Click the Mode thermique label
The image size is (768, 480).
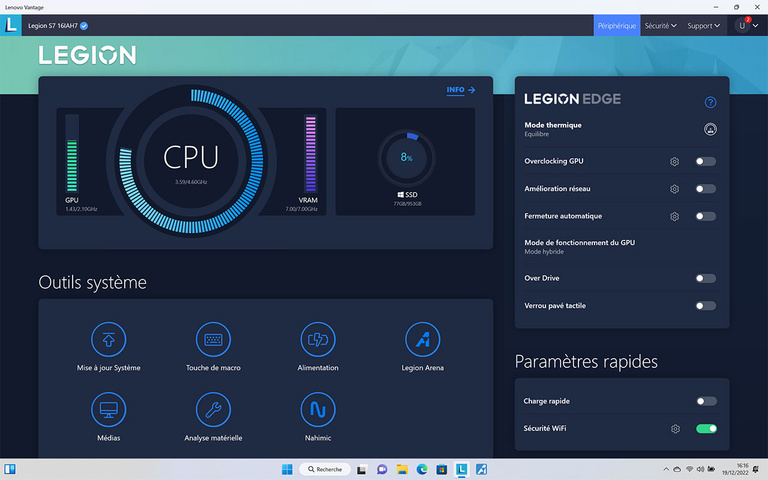pyautogui.click(x=553, y=125)
